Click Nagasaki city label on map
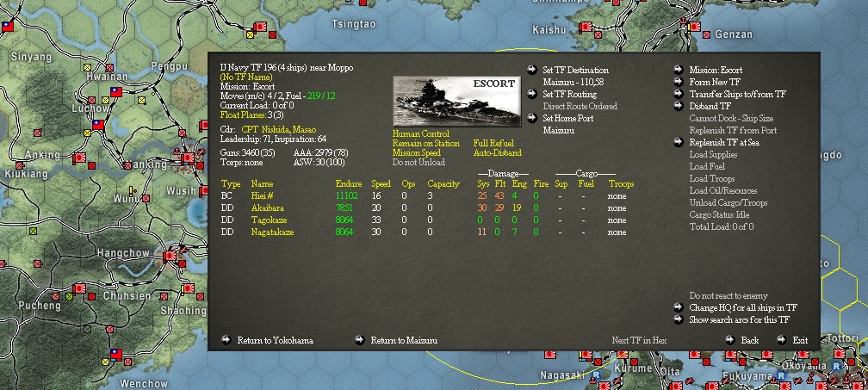 562,375
